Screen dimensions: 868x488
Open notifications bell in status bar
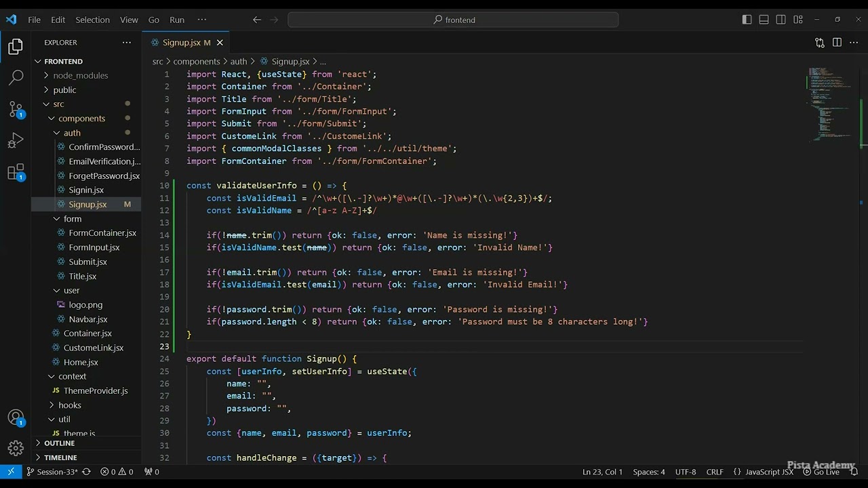(854, 472)
